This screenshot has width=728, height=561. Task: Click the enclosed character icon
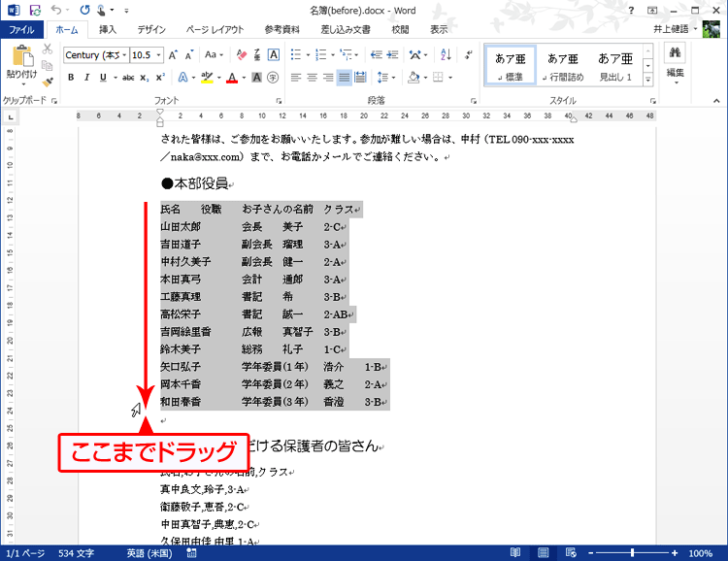273,78
